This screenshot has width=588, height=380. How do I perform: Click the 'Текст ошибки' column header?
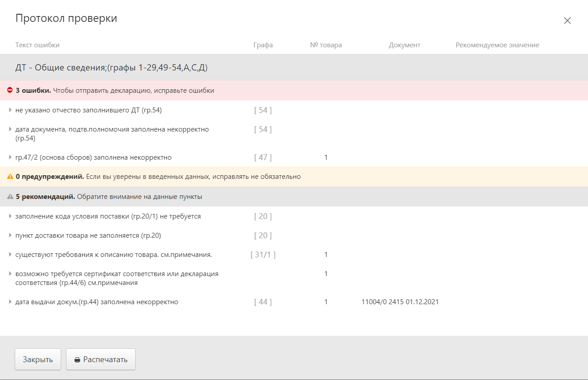(x=37, y=45)
